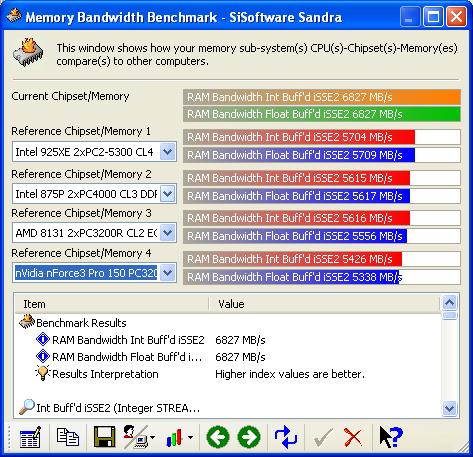Image resolution: width=473 pixels, height=457 pixels.
Task: Click red Int Buff'd 5426 MB/s bar
Action: 293,259
